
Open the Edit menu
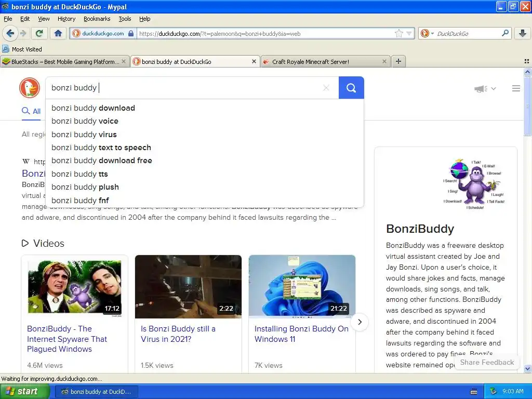[x=25, y=19]
